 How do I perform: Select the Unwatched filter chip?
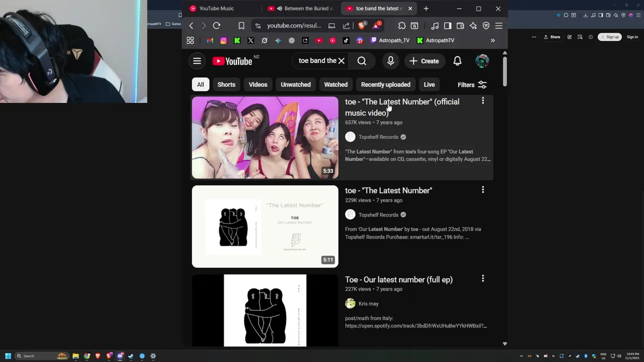296,84
